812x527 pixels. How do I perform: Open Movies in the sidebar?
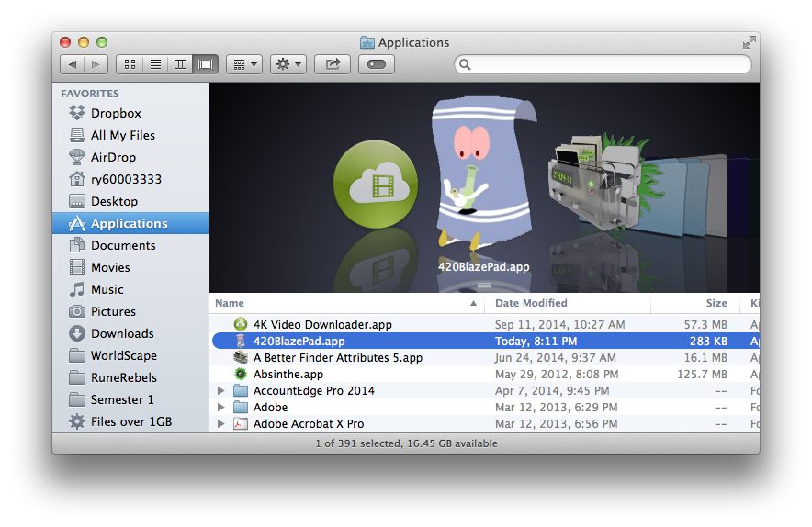point(130,267)
